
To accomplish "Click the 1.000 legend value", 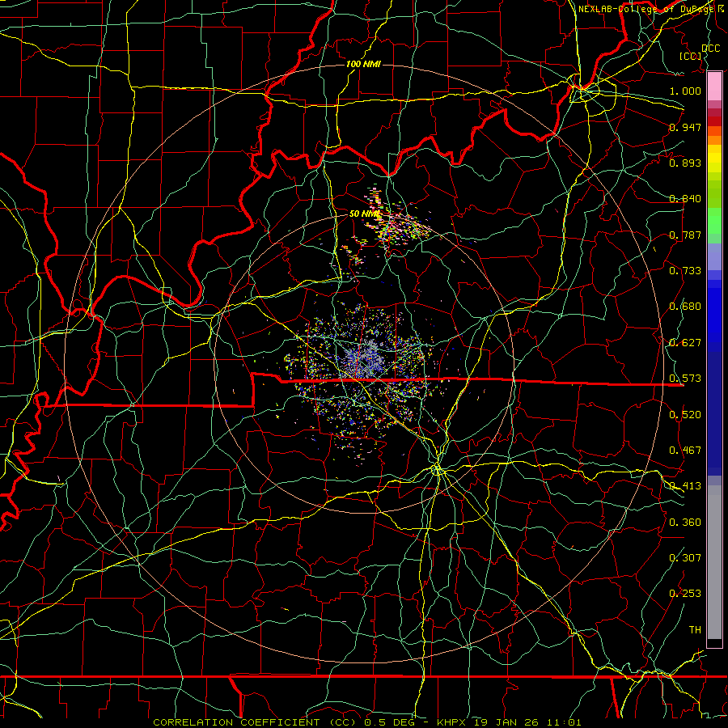I will 685,91.
